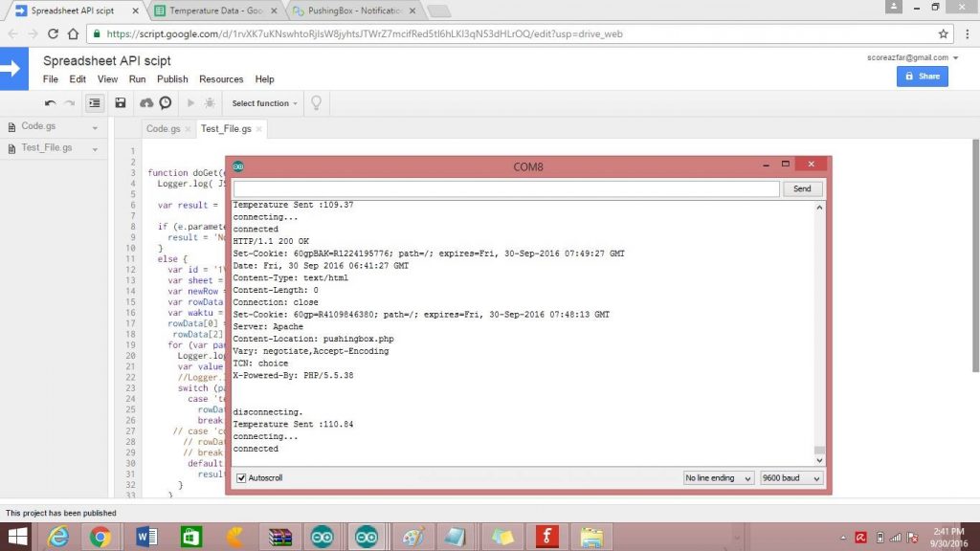Open Sticky Notes from the taskbar

501,537
